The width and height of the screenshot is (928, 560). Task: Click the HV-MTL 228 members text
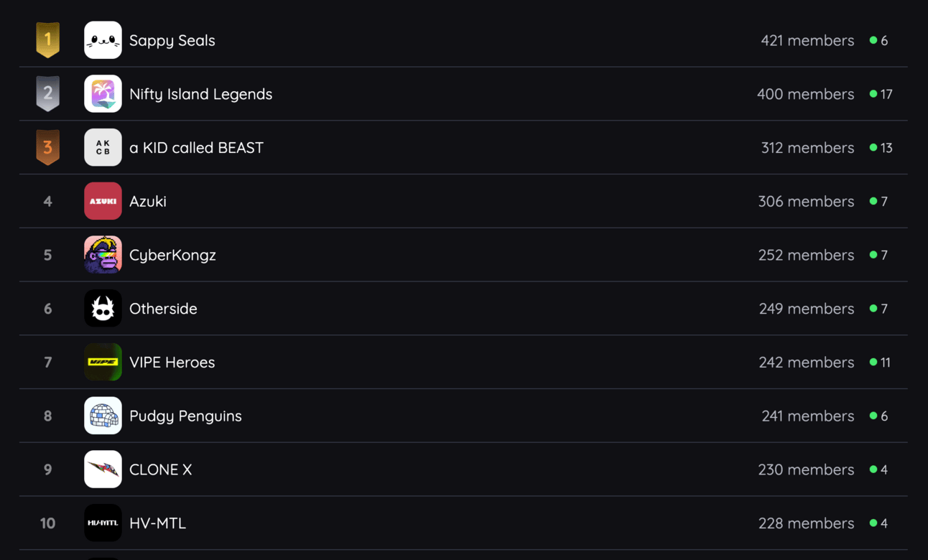coord(807,523)
